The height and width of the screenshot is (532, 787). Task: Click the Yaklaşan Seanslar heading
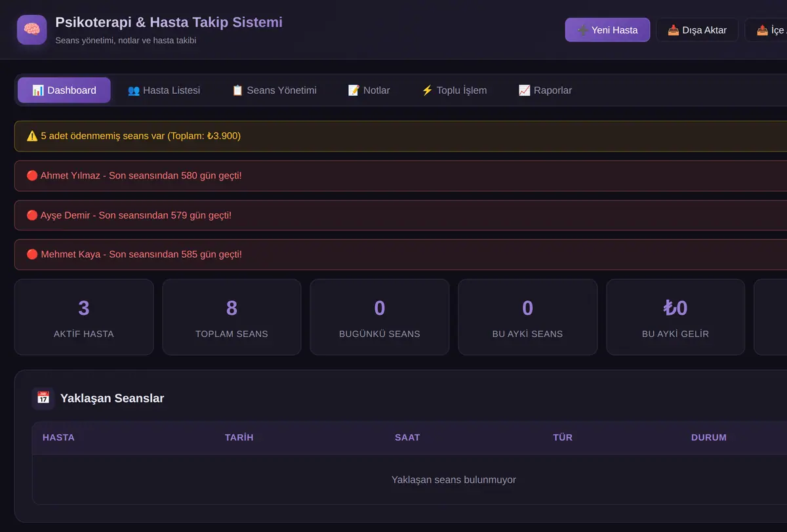pyautogui.click(x=112, y=398)
